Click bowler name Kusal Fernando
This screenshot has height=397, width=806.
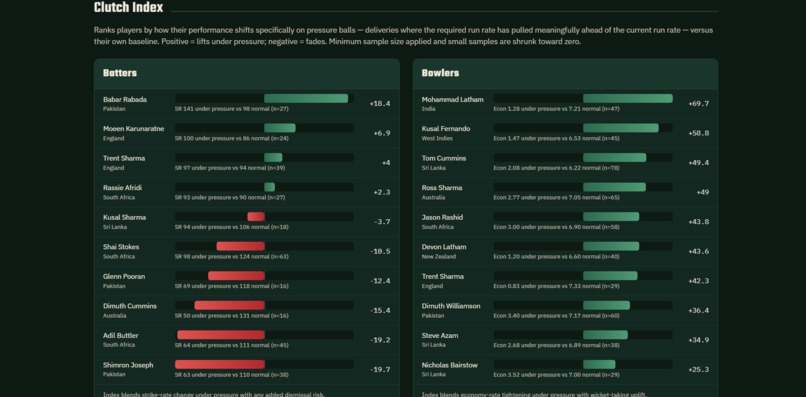click(x=446, y=129)
